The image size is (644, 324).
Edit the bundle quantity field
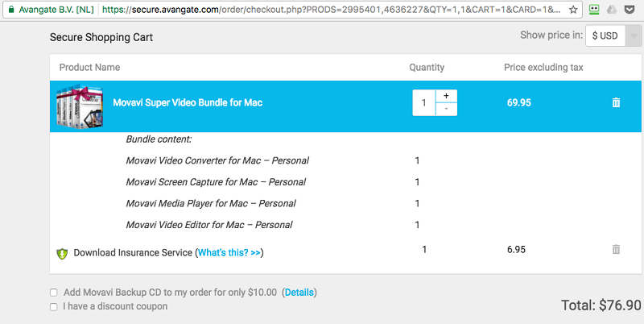pos(424,103)
